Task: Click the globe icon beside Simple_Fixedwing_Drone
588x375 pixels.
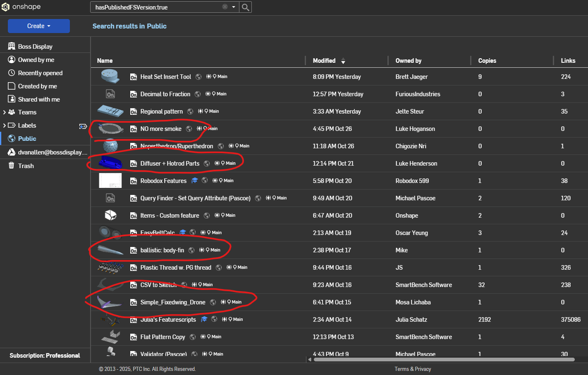Action: (x=213, y=302)
